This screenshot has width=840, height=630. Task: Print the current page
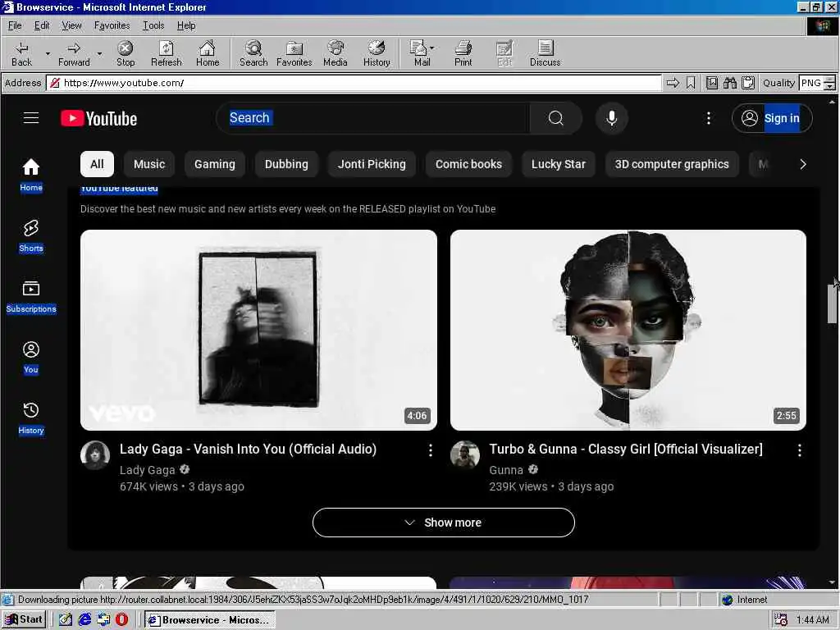click(x=463, y=53)
